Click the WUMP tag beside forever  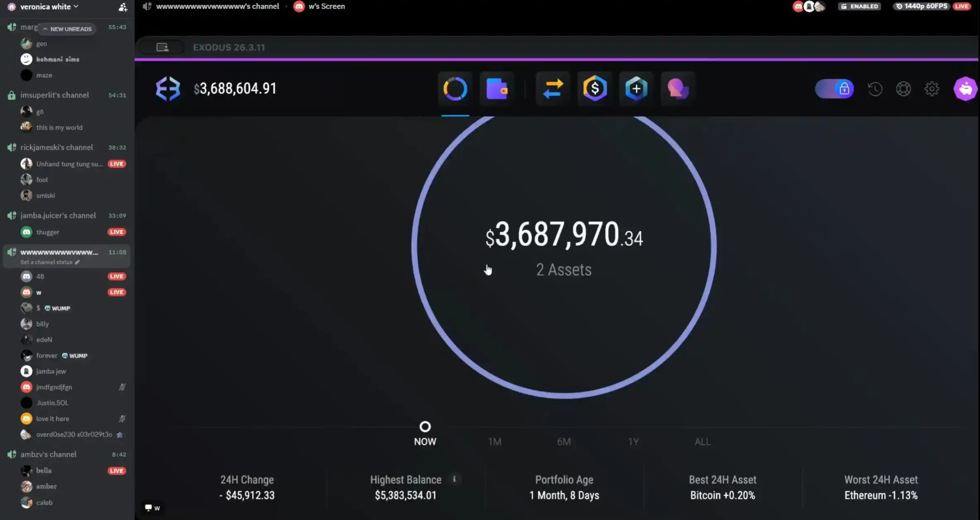point(74,355)
